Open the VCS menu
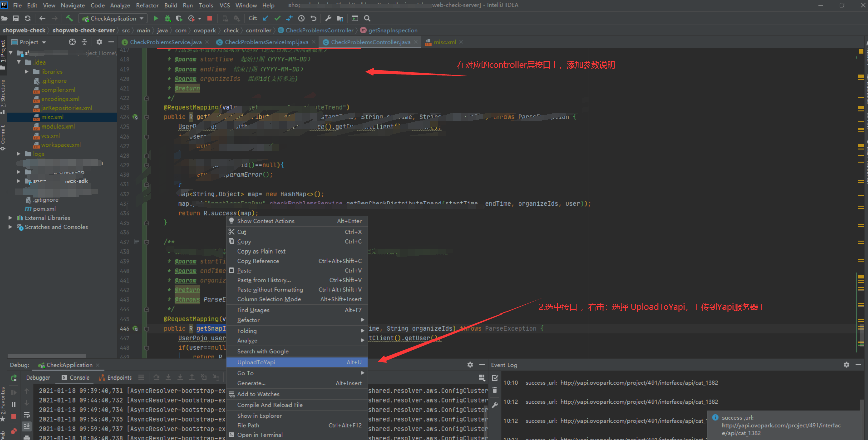Screen dimensions: 868x440 (225, 5)
